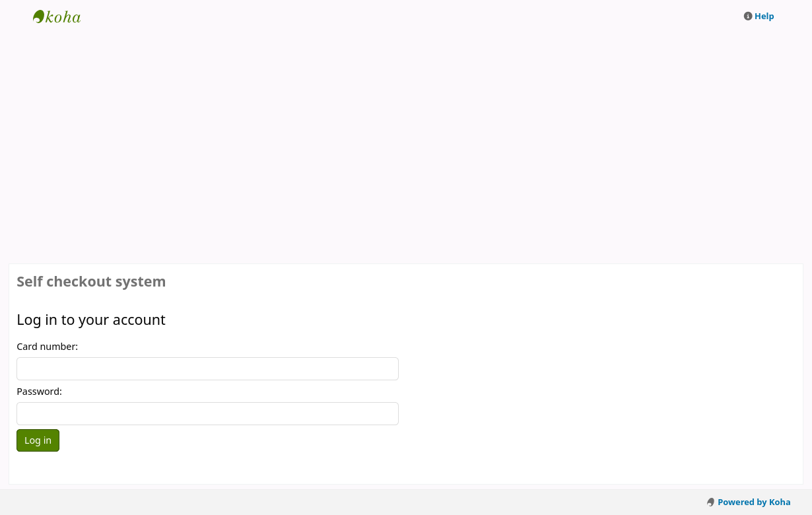The image size is (812, 515).
Task: Click the "Log in to your account" heading
Action: click(91, 320)
